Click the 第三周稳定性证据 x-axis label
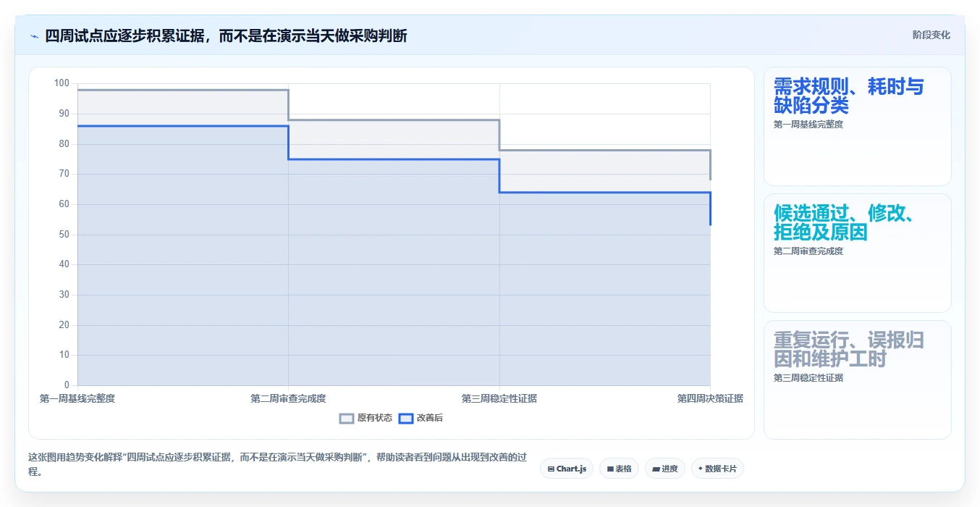This screenshot has height=507, width=980. 499,398
